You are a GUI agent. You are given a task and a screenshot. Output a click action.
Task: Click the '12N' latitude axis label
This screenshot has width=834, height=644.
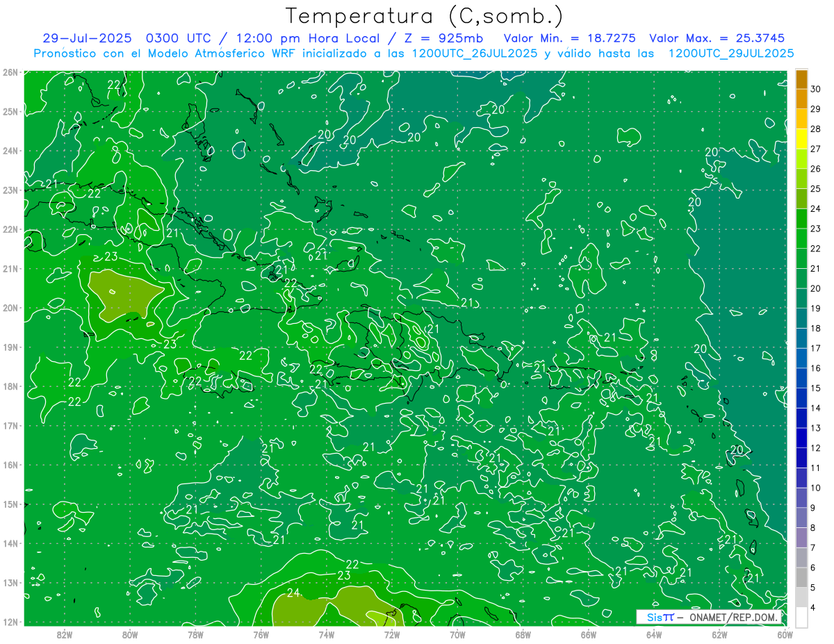coord(10,622)
